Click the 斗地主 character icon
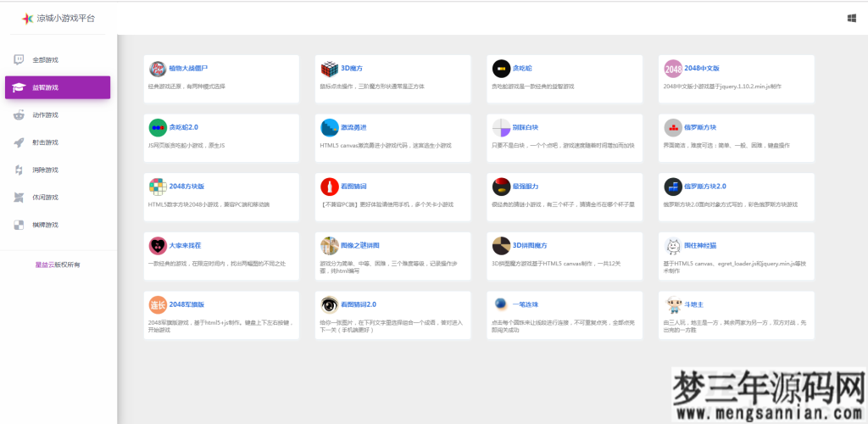 (672, 305)
